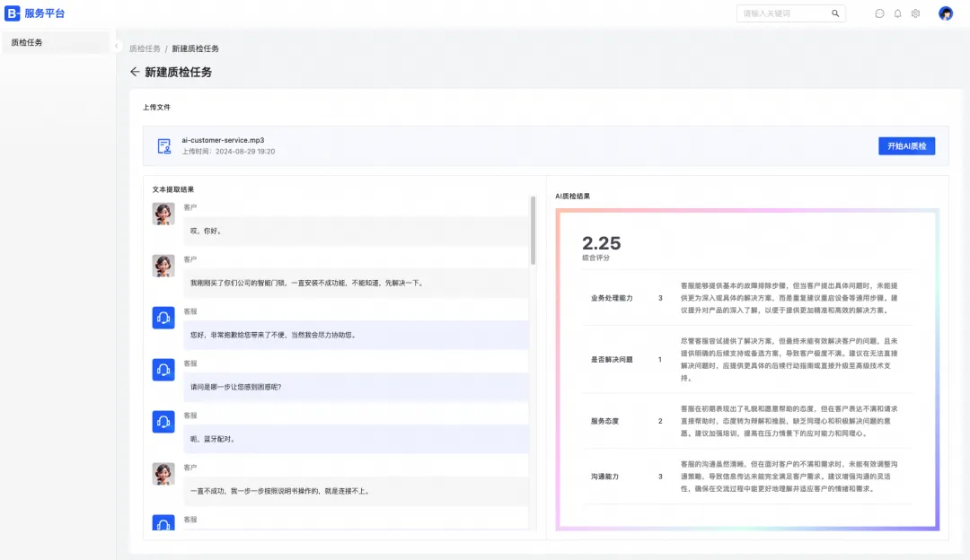Open the settings gear icon
The image size is (970, 560).
click(x=915, y=13)
